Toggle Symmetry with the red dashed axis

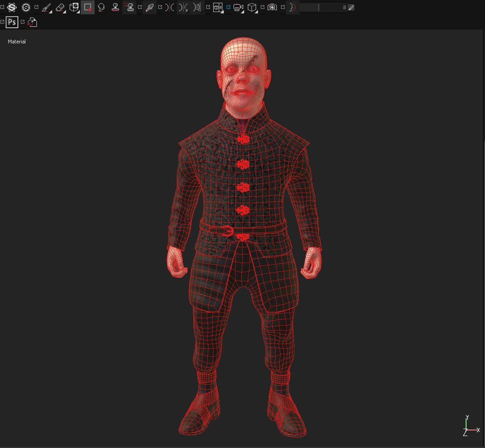169,7
